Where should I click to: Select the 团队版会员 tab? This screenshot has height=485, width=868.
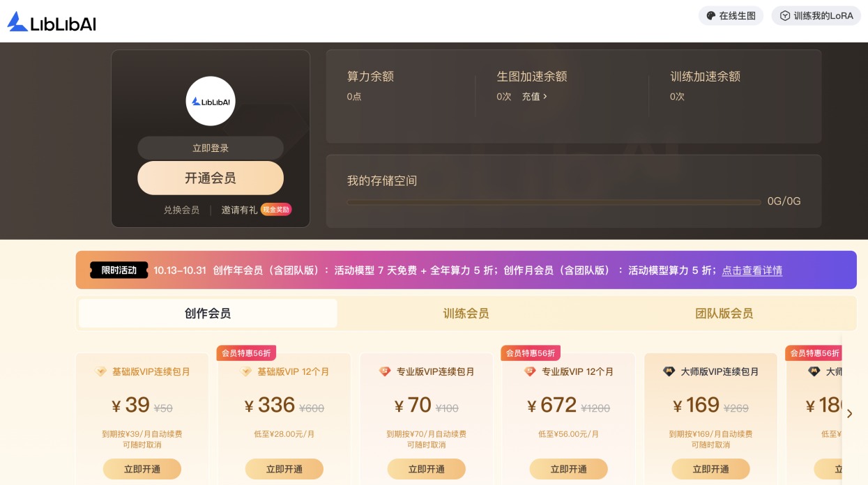[x=724, y=314]
